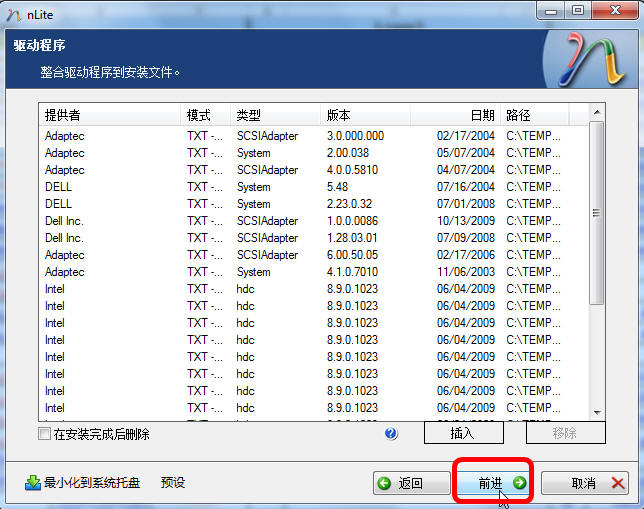Click the date 11/06/2003 cell
Screen dimensions: 644x509
click(465, 272)
